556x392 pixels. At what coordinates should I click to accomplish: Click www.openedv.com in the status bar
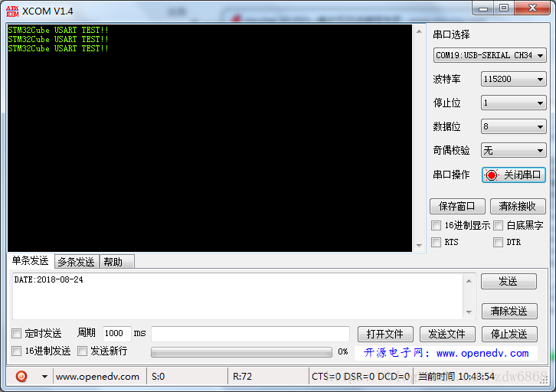tap(97, 377)
